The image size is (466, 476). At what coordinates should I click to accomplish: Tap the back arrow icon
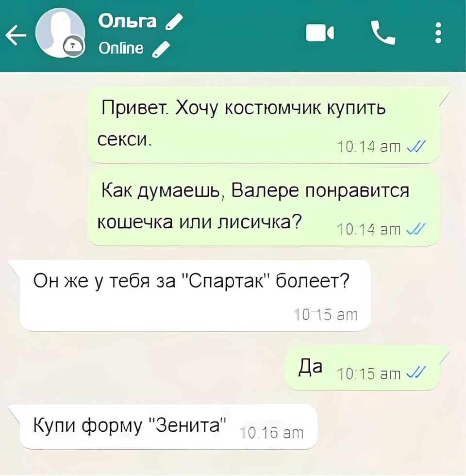16,35
